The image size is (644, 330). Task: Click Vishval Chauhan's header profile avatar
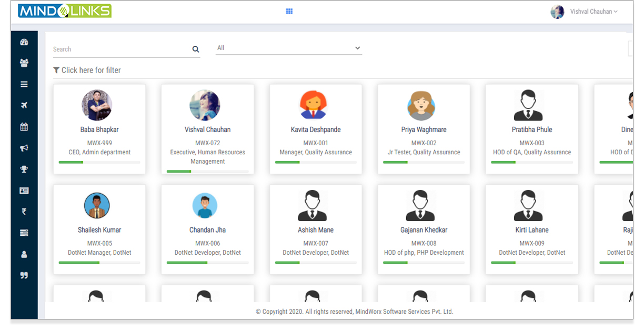tap(557, 12)
